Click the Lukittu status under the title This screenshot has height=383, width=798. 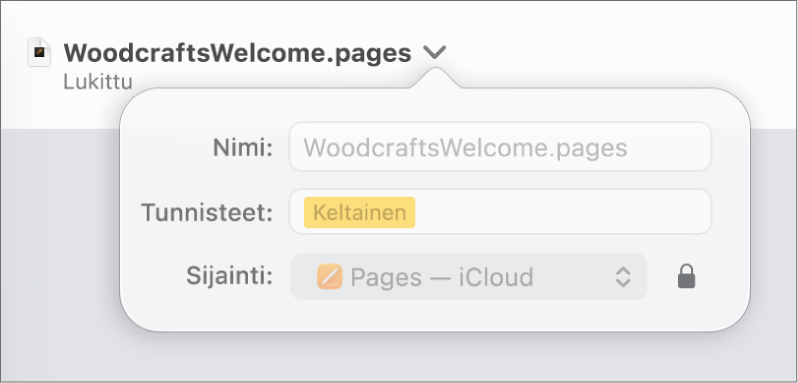click(x=98, y=82)
